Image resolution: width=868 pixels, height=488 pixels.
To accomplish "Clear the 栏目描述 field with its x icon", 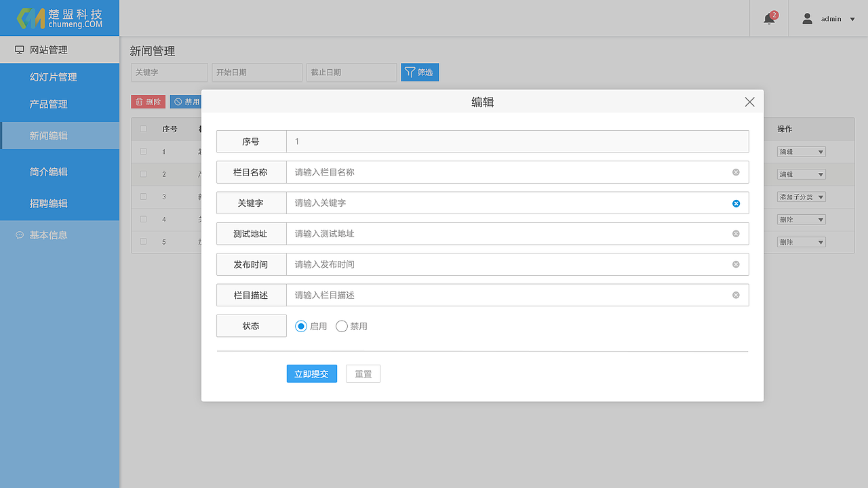I will [736, 295].
